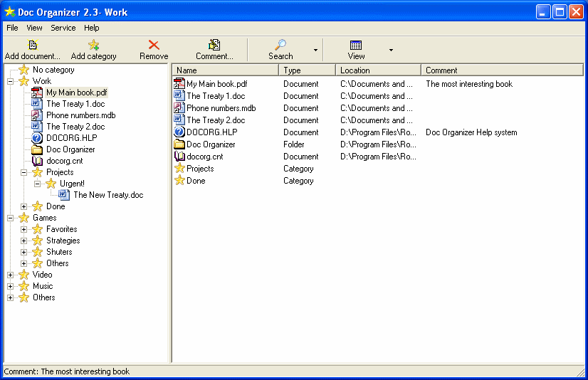
Task: Click 'Doc Organizer Help system' comment cell
Action: pos(471,132)
